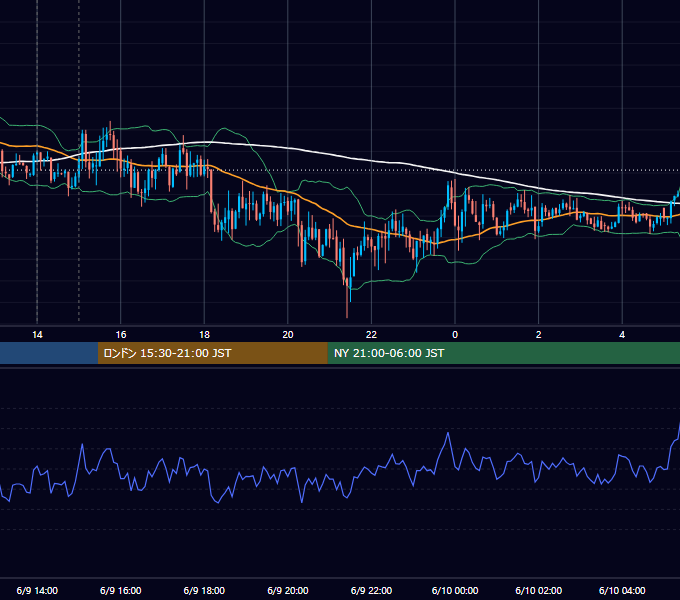Click the 6/9 16:00 time label

[121, 590]
